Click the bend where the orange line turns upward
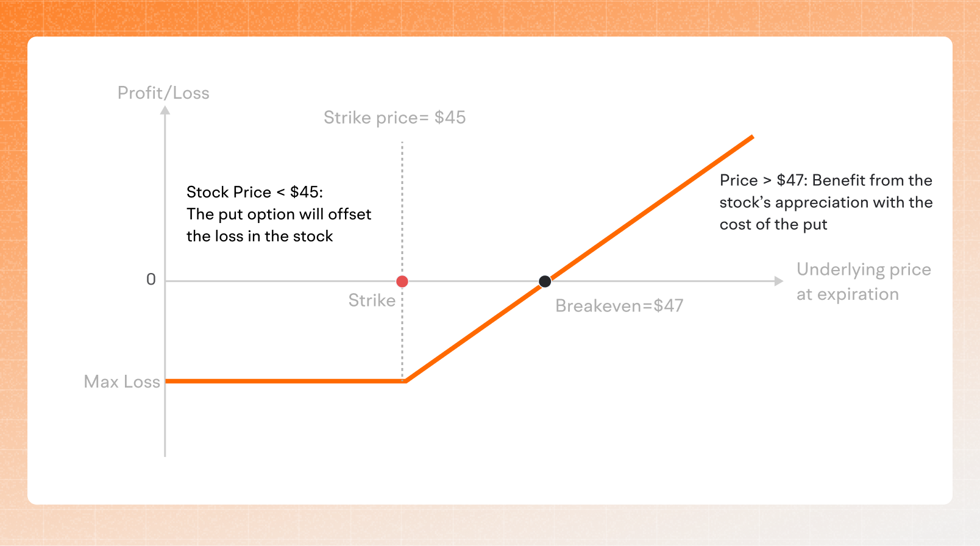The image size is (980, 546). point(406,381)
